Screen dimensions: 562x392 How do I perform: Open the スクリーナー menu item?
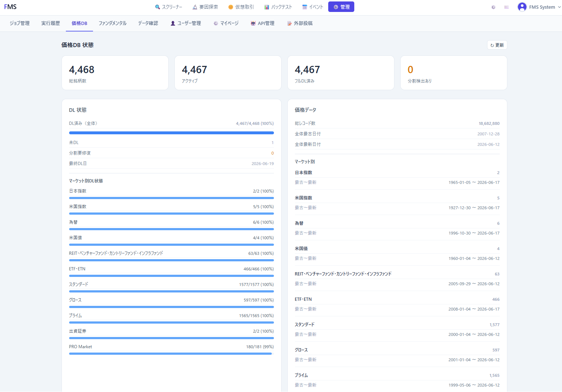pyautogui.click(x=169, y=7)
